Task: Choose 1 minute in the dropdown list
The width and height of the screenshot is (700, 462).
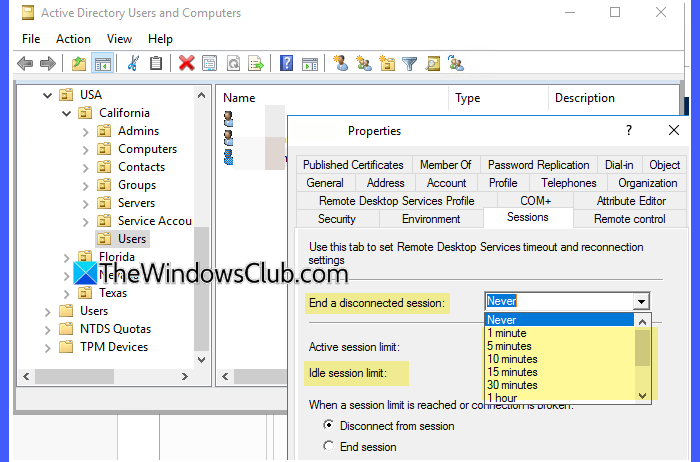Action: 559,333
